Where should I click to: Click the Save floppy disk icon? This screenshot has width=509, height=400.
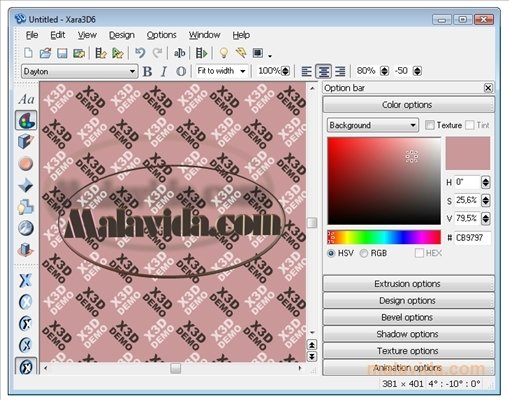(62, 53)
